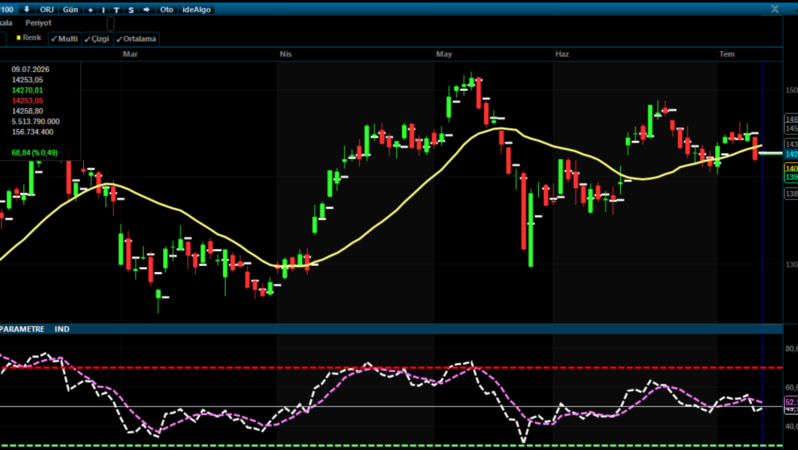Image resolution: width=798 pixels, height=450 pixels.
Task: Click the cyan current price label on axis
Action: (791, 154)
